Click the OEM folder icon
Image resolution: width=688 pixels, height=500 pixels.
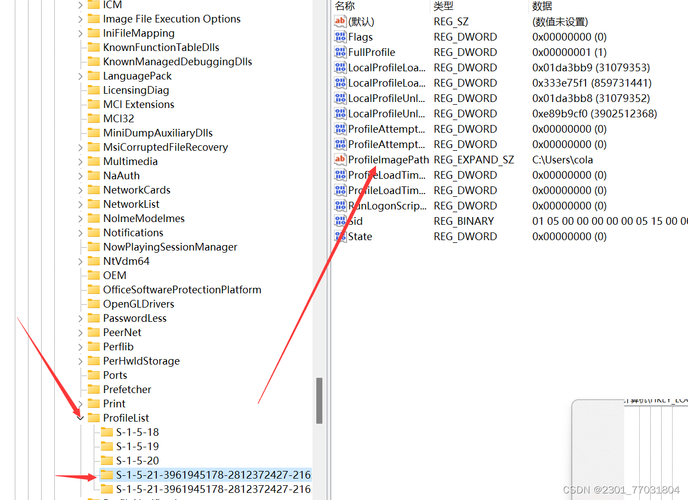click(93, 275)
